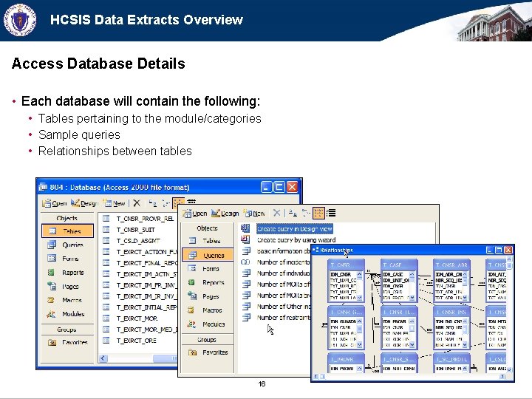
Task: Switch to Details view in Queries window toolbar
Action: click(x=331, y=213)
